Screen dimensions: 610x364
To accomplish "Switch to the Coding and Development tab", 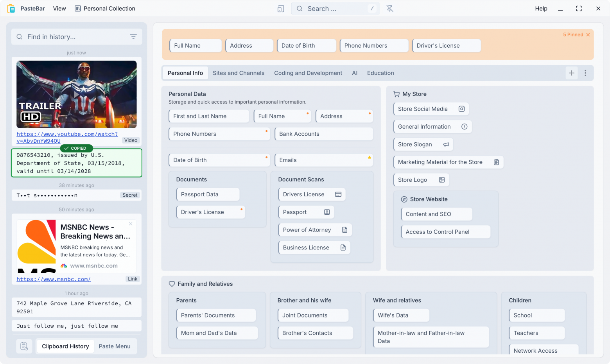I will click(x=308, y=73).
